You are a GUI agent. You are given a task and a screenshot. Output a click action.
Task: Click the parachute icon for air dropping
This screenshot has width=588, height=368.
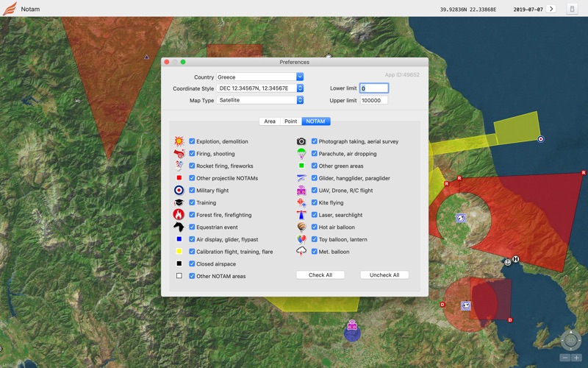[301, 154]
